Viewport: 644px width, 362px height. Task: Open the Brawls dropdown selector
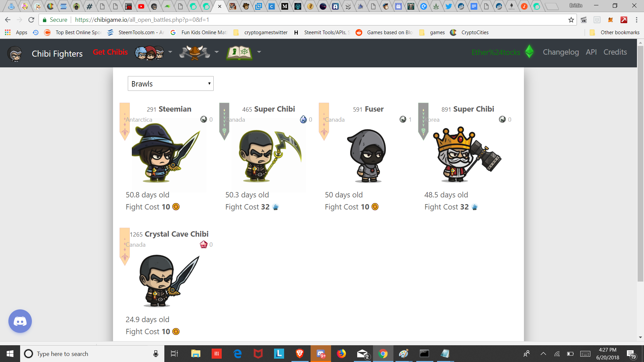click(170, 83)
